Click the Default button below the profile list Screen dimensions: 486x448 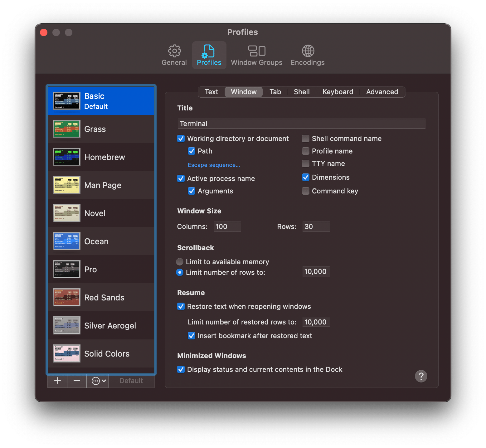131,381
